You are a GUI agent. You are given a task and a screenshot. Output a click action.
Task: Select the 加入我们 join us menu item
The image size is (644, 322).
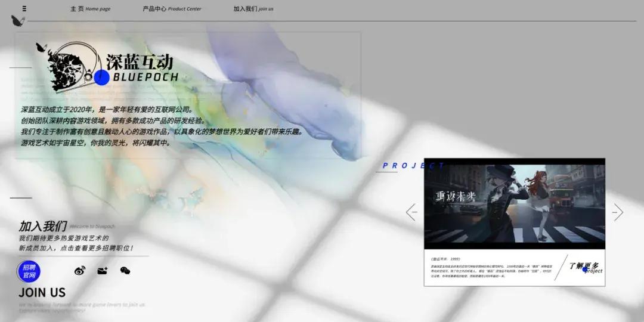pos(253,9)
